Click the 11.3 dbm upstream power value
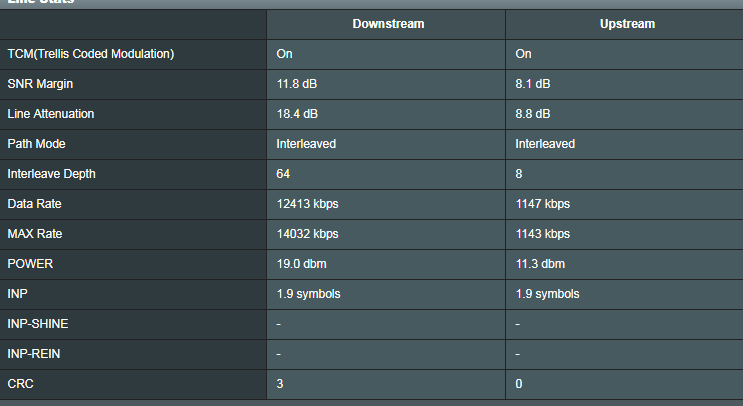The image size is (743, 406). click(540, 264)
